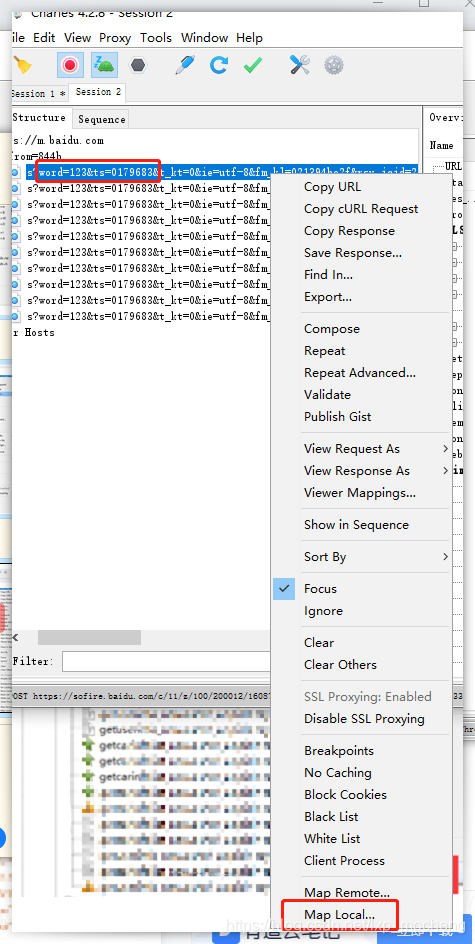Choose Disable SSL Proxying
Image resolution: width=475 pixels, height=944 pixels.
tap(364, 719)
